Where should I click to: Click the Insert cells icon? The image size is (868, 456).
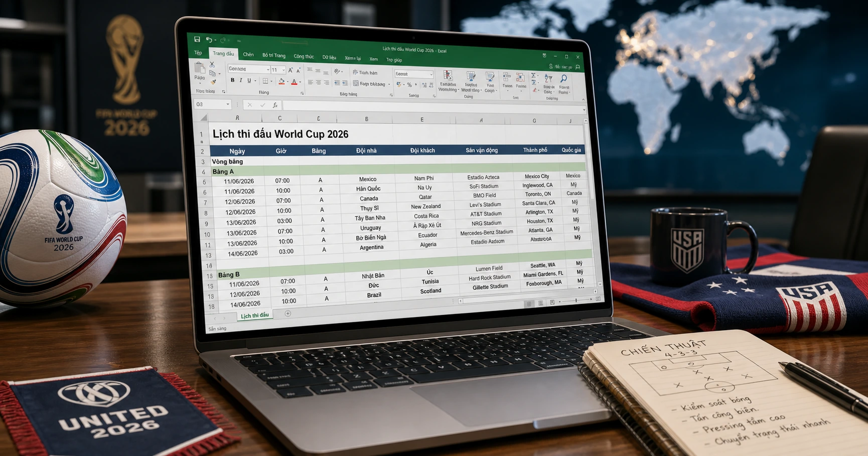coord(507,77)
